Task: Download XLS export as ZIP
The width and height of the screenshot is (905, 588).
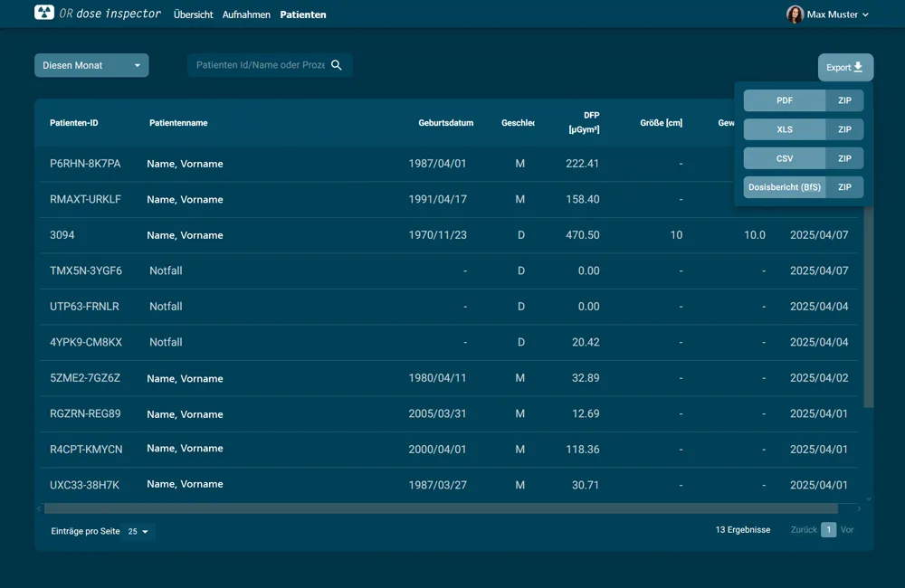Action: 844,129
